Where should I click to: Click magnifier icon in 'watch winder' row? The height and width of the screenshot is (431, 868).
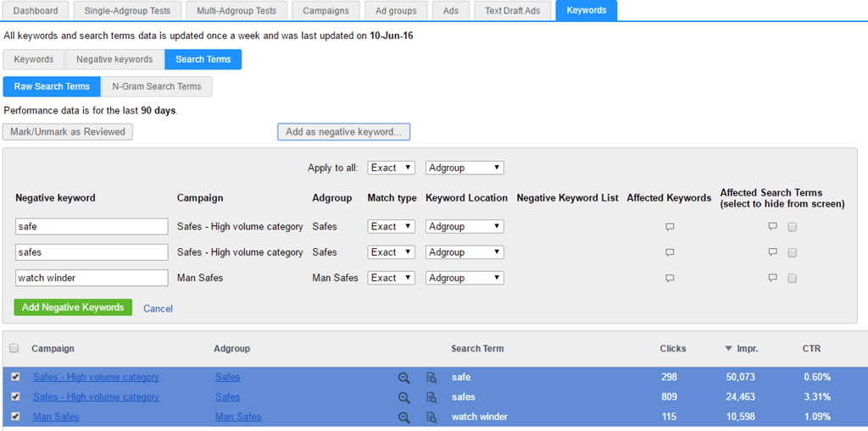point(404,417)
